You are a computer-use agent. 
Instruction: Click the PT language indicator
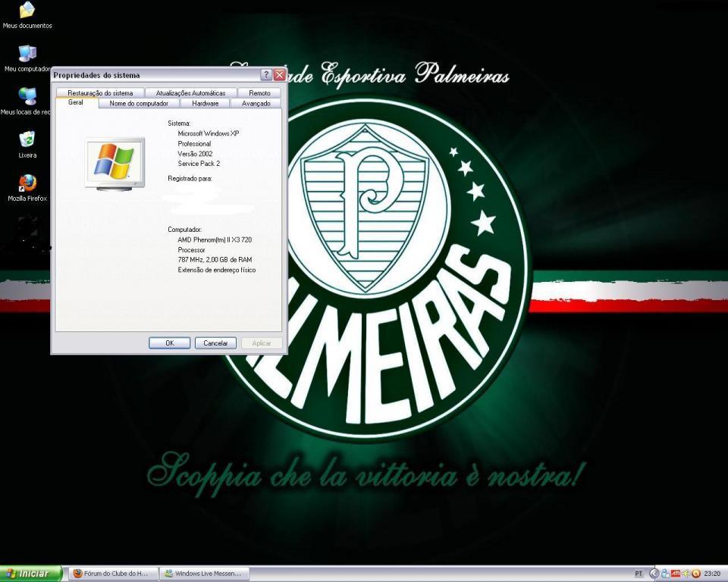pos(639,574)
